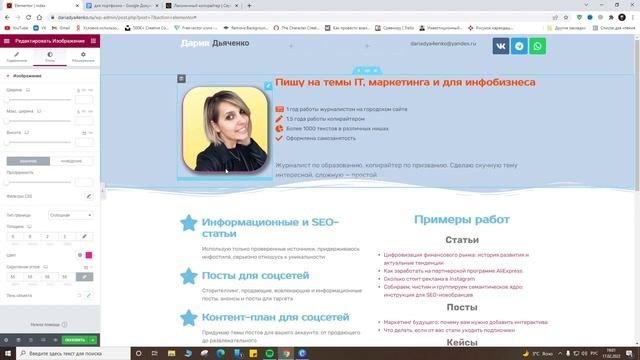
Task: Reset the box shadow setting
Action: point(79,295)
